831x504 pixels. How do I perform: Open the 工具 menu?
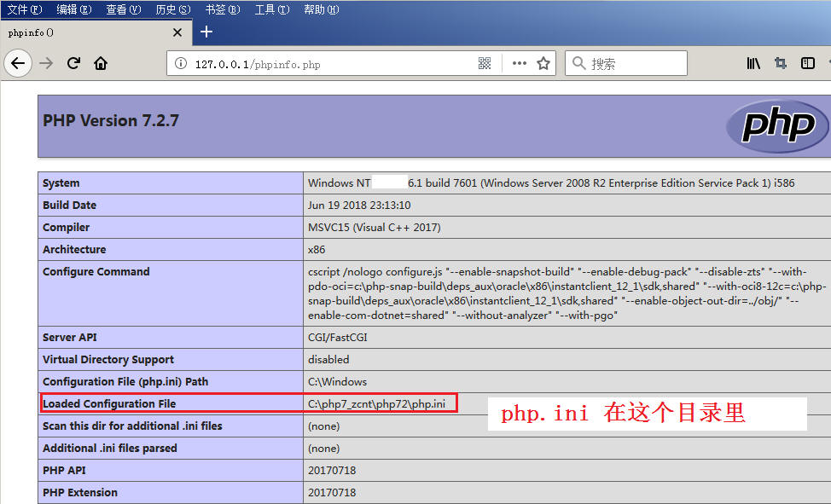point(272,9)
